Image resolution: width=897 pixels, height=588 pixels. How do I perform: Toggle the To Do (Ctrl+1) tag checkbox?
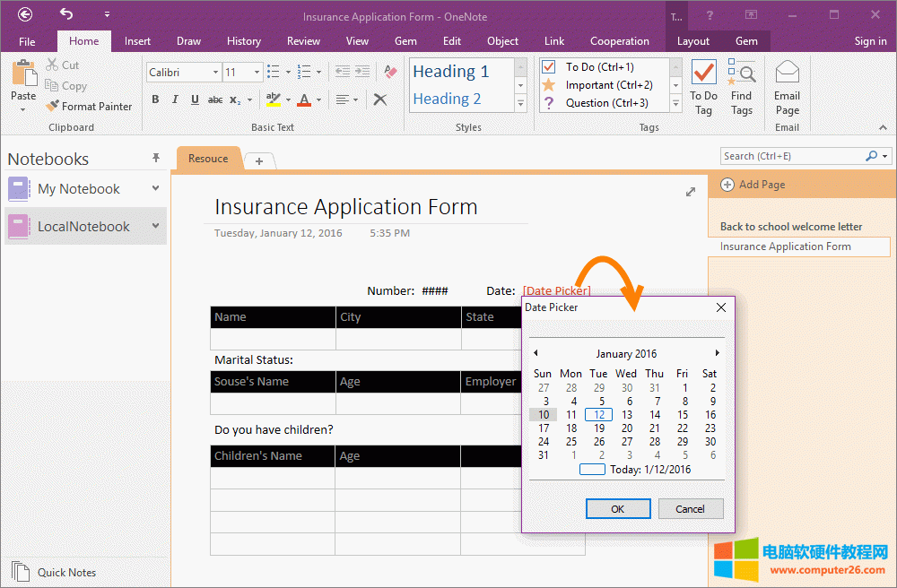coord(549,67)
